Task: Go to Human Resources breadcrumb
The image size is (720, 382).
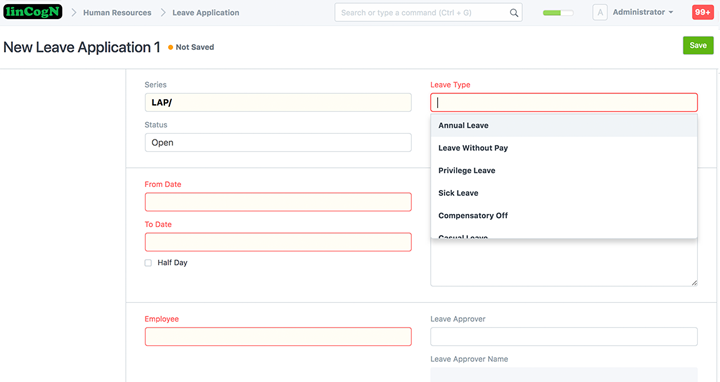Action: pos(117,13)
